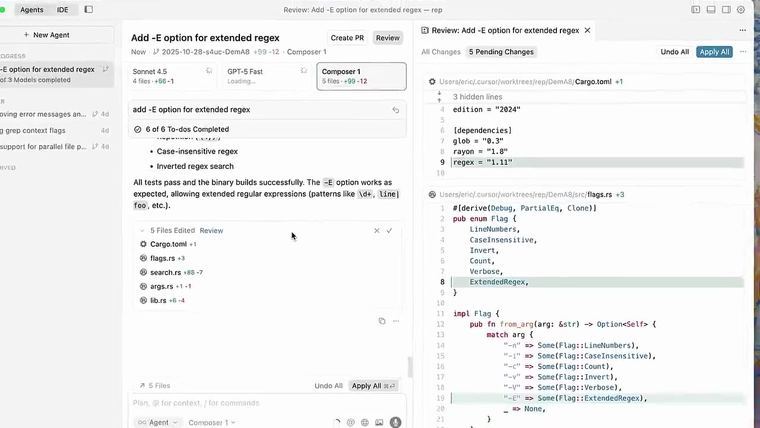Click the globe web-search icon in chat input
Image resolution: width=760 pixels, height=428 pixels.
(x=365, y=423)
